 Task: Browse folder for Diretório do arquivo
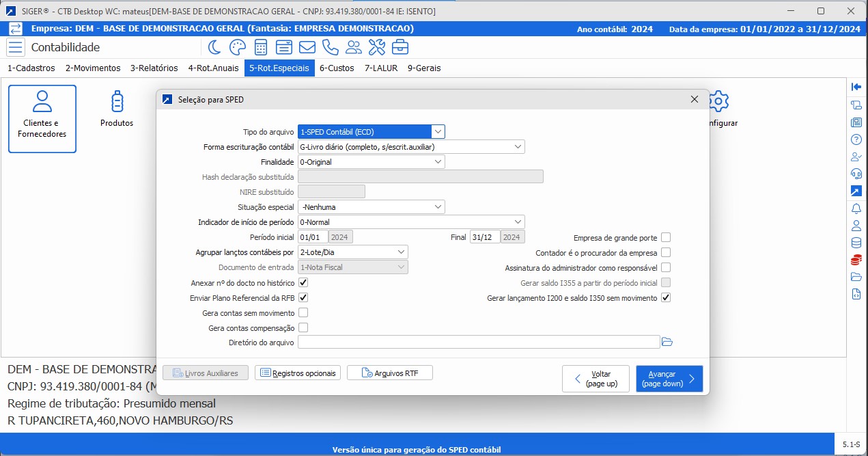coord(667,342)
